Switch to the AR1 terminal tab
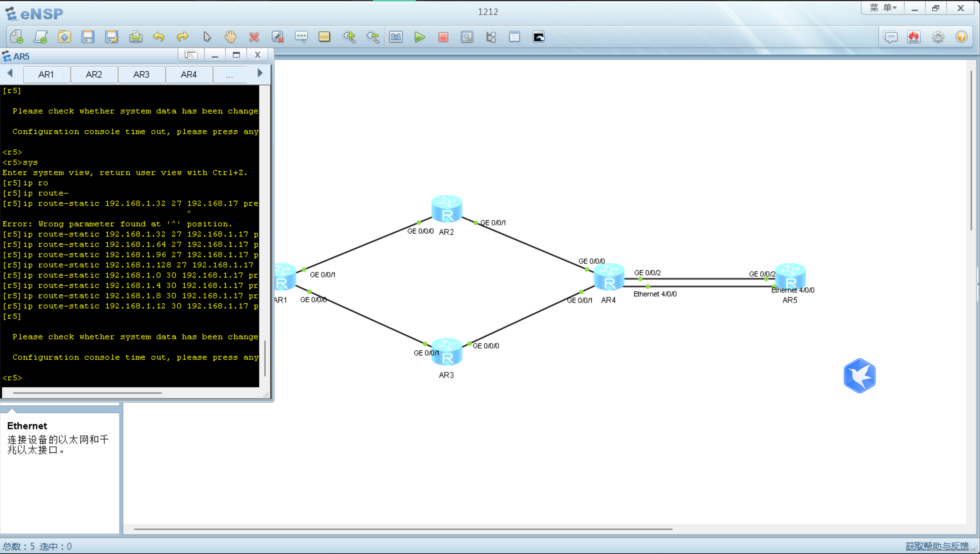 pyautogui.click(x=46, y=75)
